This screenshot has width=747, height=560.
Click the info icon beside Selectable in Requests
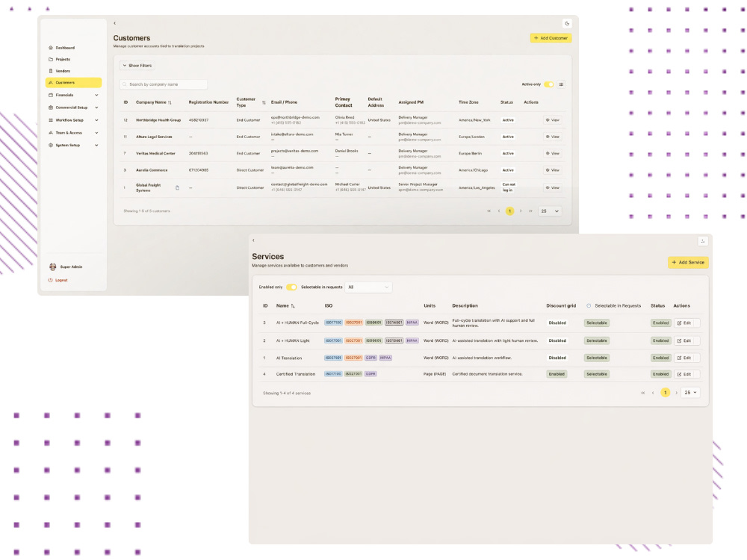click(x=589, y=305)
